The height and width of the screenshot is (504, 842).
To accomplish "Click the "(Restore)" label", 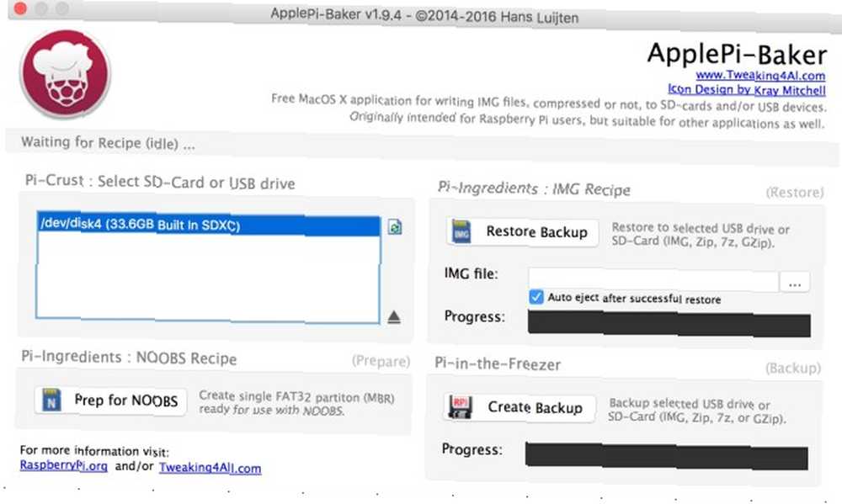I will point(795,192).
